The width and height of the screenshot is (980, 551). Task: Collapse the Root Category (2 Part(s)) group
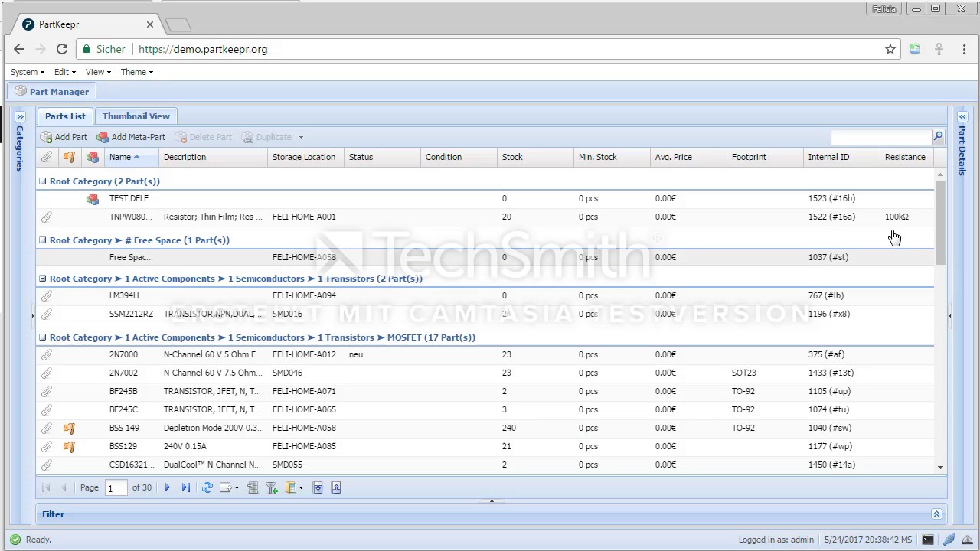point(43,181)
